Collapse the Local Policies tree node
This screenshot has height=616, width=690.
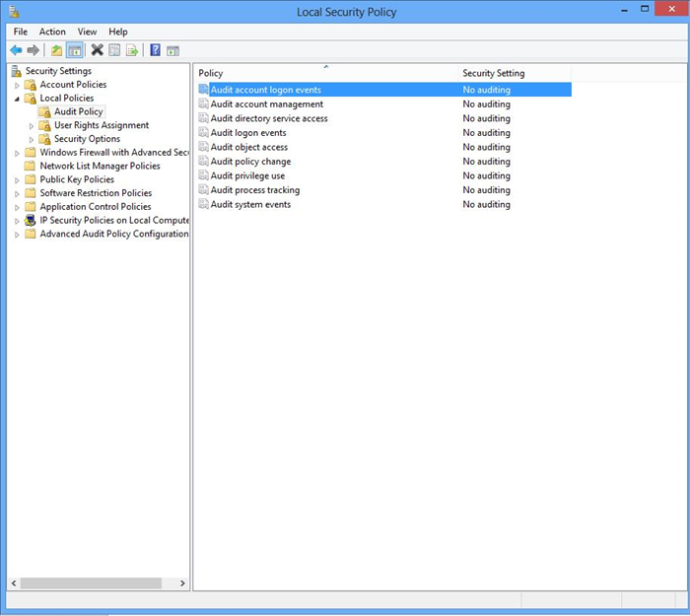(x=17, y=99)
